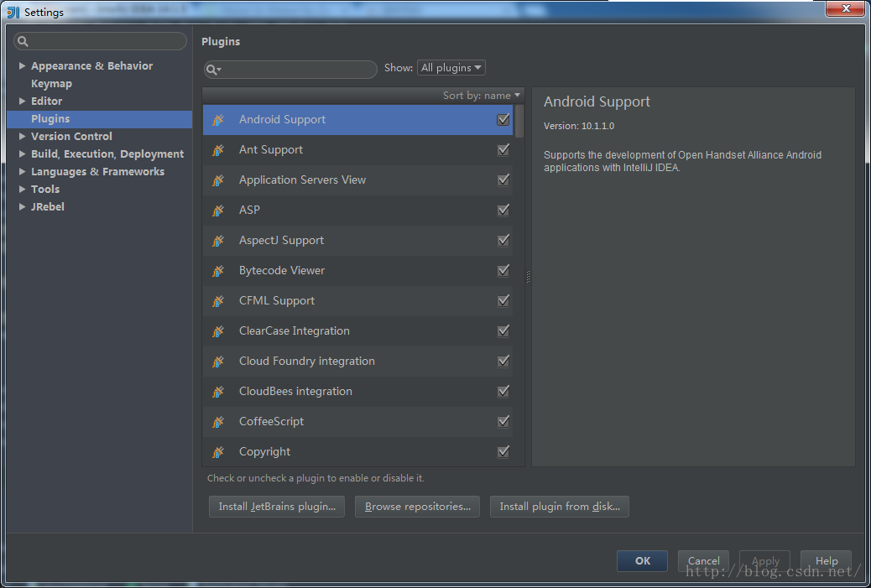Expand the Version Control arrow
Screen dimensions: 871x588
22,136
